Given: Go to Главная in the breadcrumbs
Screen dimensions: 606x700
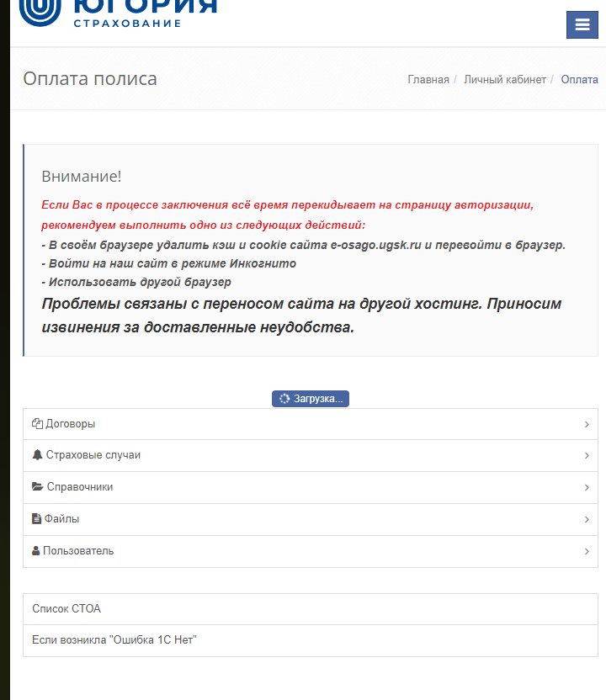Looking at the screenshot, I should [428, 80].
